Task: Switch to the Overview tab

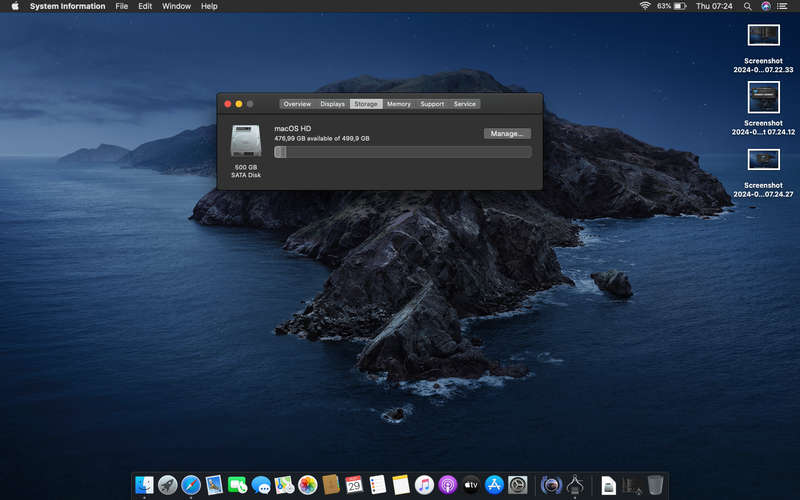Action: pos(297,104)
